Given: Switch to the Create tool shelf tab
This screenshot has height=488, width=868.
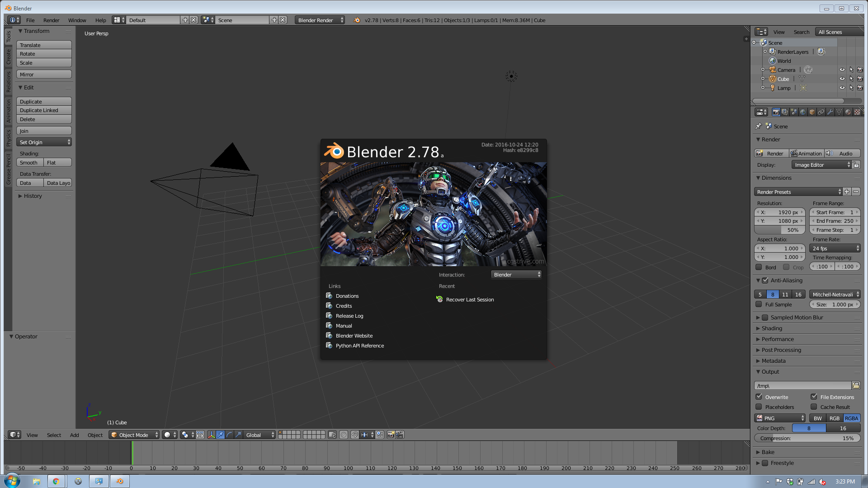Looking at the screenshot, I should point(8,56).
